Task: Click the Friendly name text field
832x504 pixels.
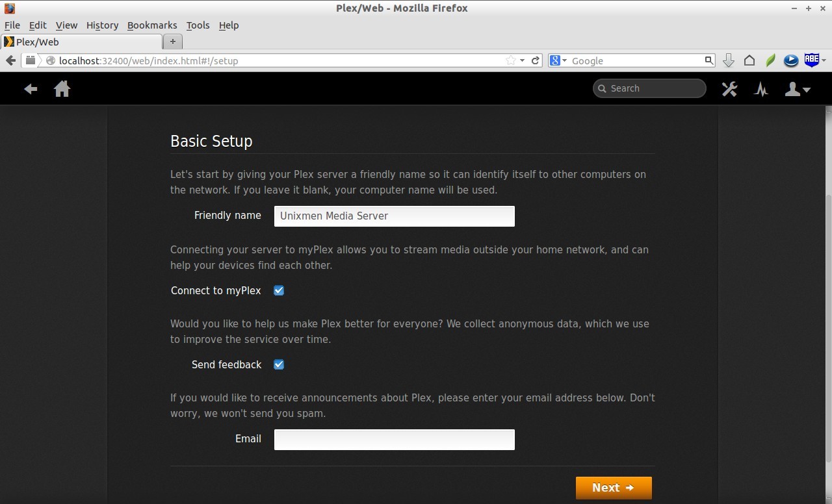Action: [x=395, y=216]
